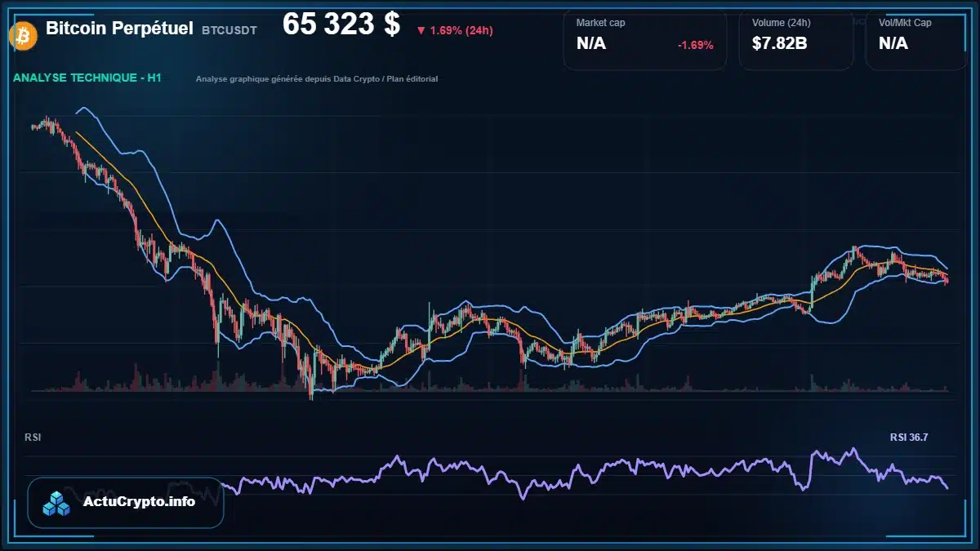This screenshot has height=551, width=980.
Task: Click the Analyse graphique générée depuis Data Crypto caption
Action: click(317, 79)
